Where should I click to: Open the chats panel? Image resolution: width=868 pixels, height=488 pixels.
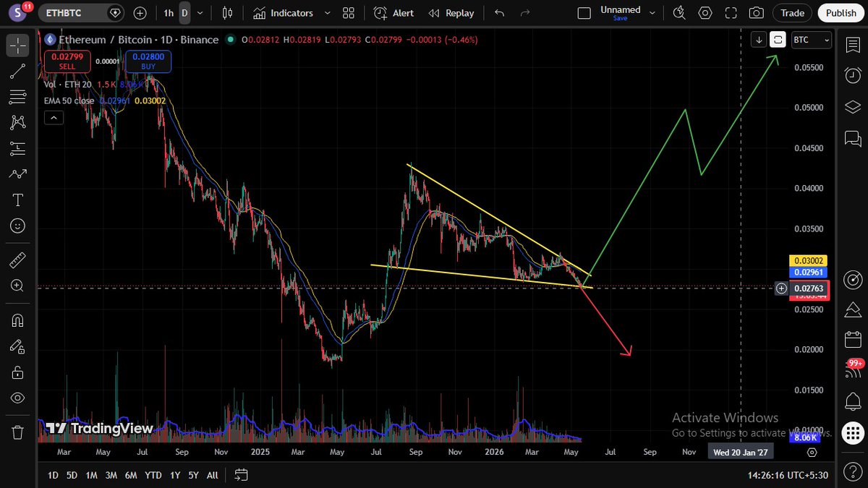click(x=853, y=137)
